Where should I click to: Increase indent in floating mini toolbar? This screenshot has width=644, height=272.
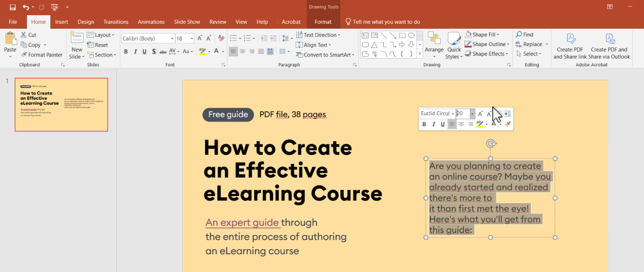tap(507, 113)
